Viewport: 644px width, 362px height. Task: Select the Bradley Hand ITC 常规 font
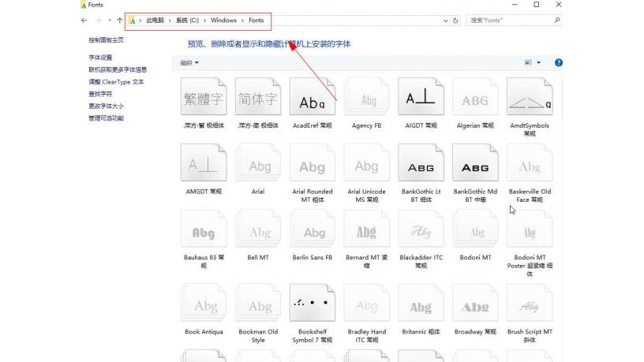tap(366, 303)
